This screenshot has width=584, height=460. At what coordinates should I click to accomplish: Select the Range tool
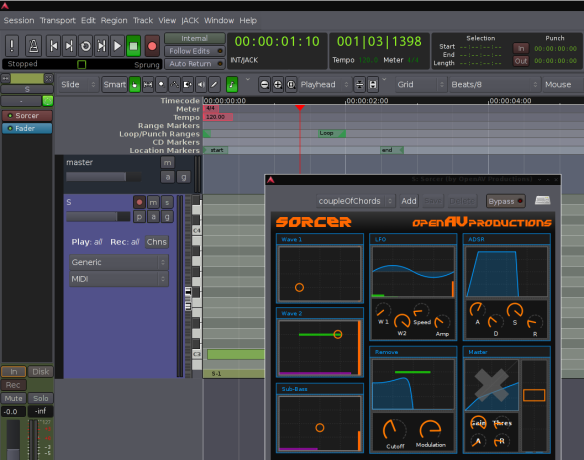148,85
